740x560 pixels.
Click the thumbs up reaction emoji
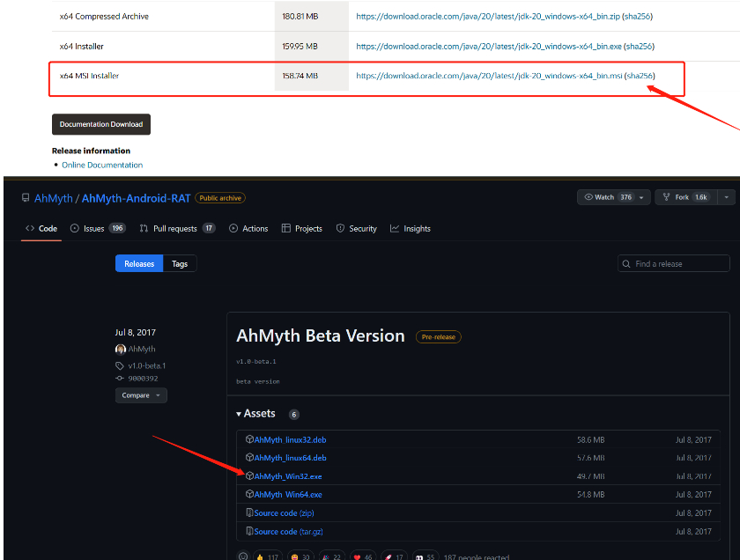tap(262, 556)
